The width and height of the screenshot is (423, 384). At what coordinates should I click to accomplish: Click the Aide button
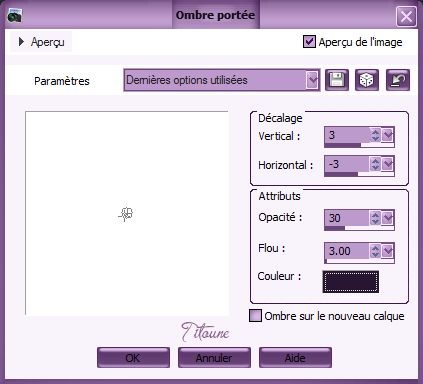tap(295, 358)
